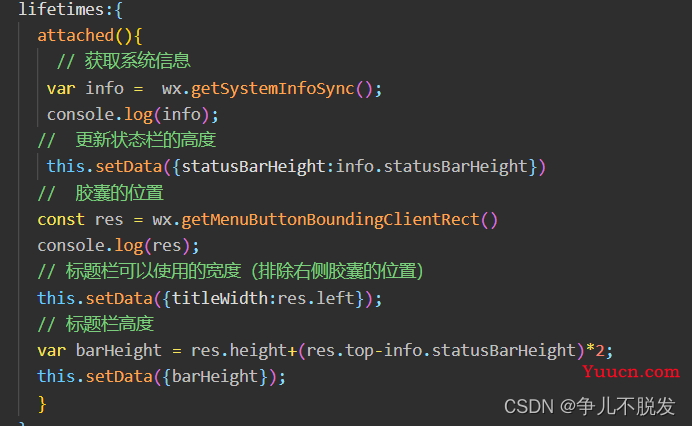692x426 pixels.
Task: Click 'getSystemInfoSync' method call
Action: pos(272,89)
